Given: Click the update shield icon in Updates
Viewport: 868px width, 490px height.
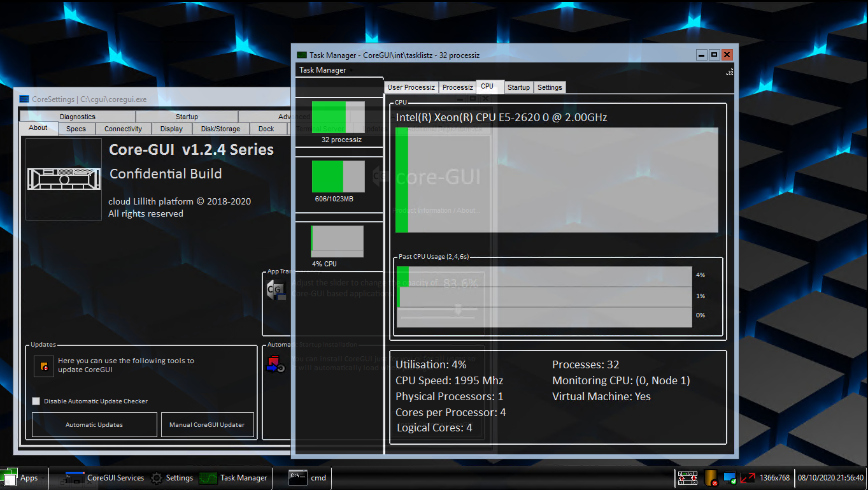Looking at the screenshot, I should coord(44,366).
